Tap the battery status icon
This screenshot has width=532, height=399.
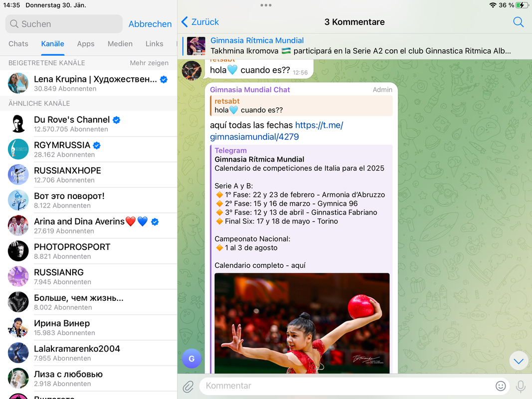coord(522,5)
